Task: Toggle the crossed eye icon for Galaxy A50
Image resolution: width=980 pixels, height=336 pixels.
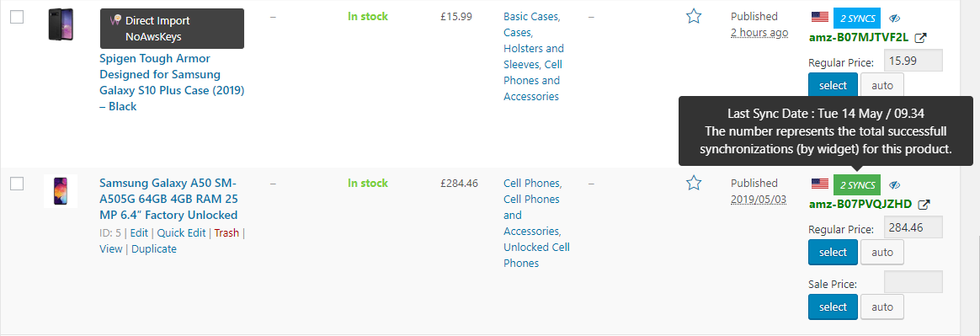Action: pyautogui.click(x=894, y=185)
